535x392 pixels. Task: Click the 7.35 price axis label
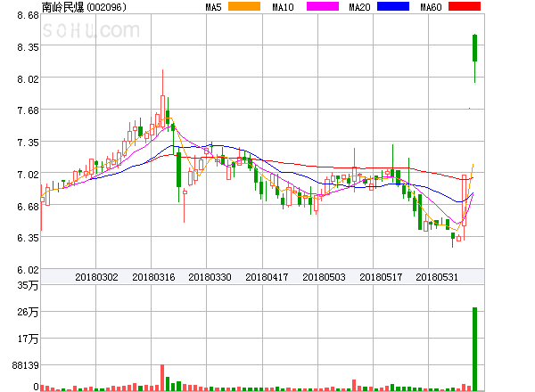28,143
